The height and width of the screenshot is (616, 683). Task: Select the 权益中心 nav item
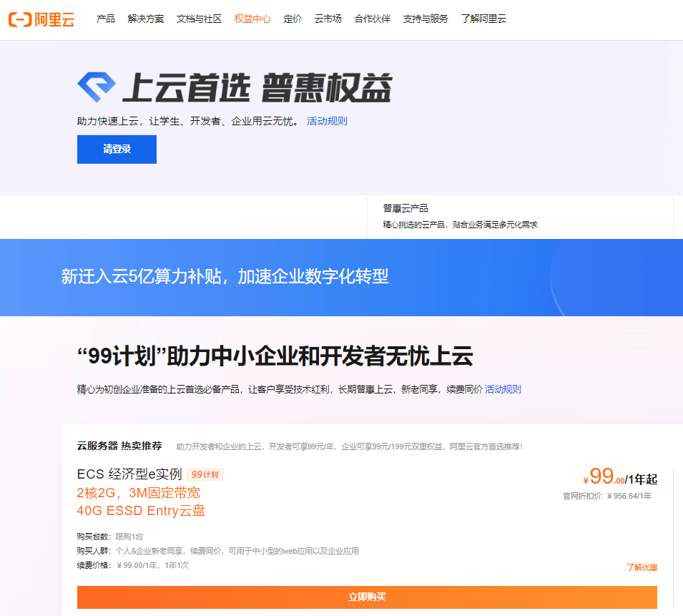coord(252,19)
